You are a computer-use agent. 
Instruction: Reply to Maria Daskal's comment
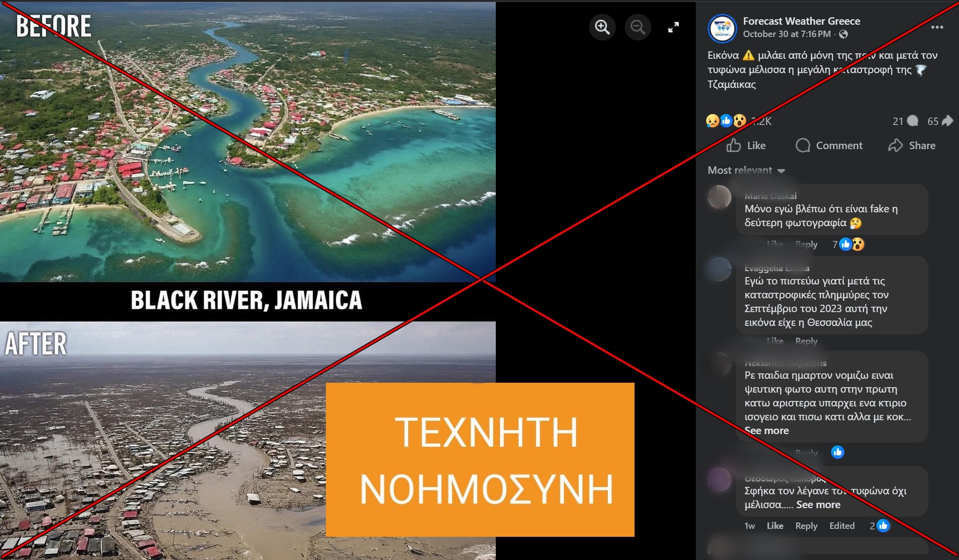coord(806,244)
